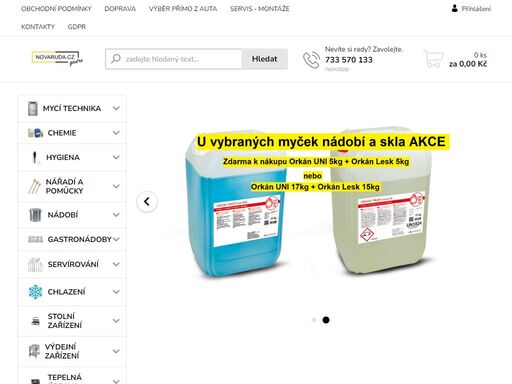Viewport: 512px width, 384px height.
Task: Click the user login person icon
Action: (454, 9)
